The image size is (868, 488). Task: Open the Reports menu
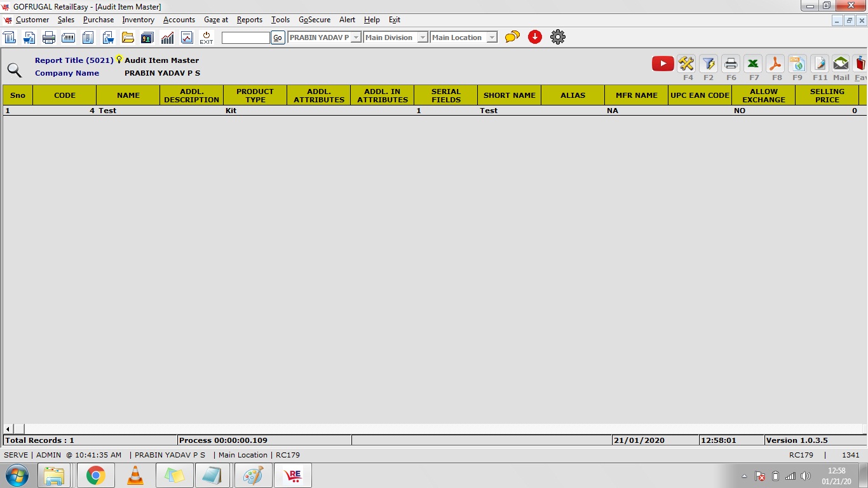point(250,20)
